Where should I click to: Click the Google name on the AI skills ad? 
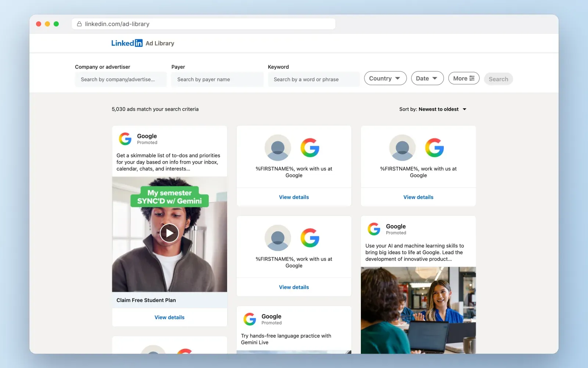[x=396, y=226]
